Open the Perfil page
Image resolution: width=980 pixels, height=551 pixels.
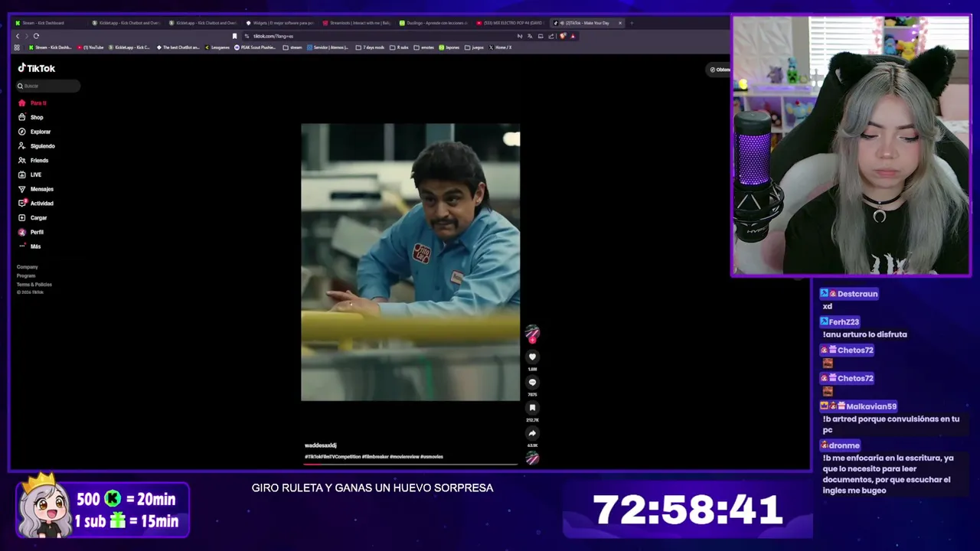(x=31, y=232)
